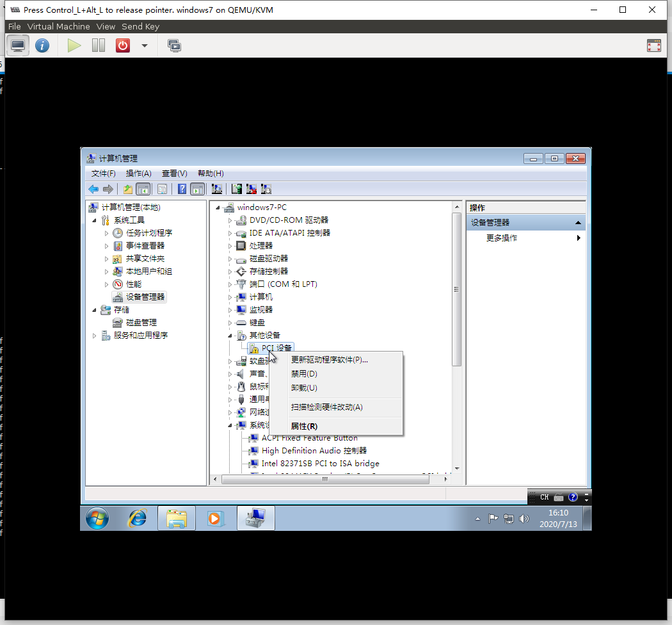Click the virtual machine information 'i' icon
Screen dimensions: 672x625
42,45
